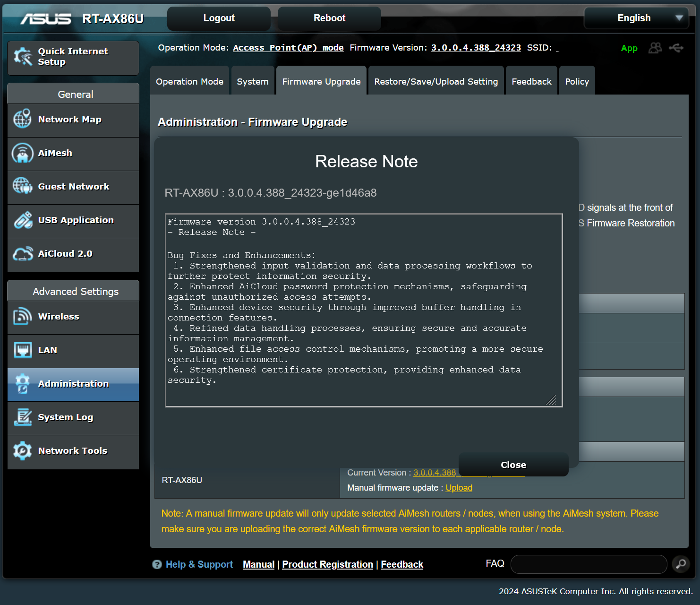The image size is (700, 605).
Task: Click the SSID label in header
Action: (539, 48)
